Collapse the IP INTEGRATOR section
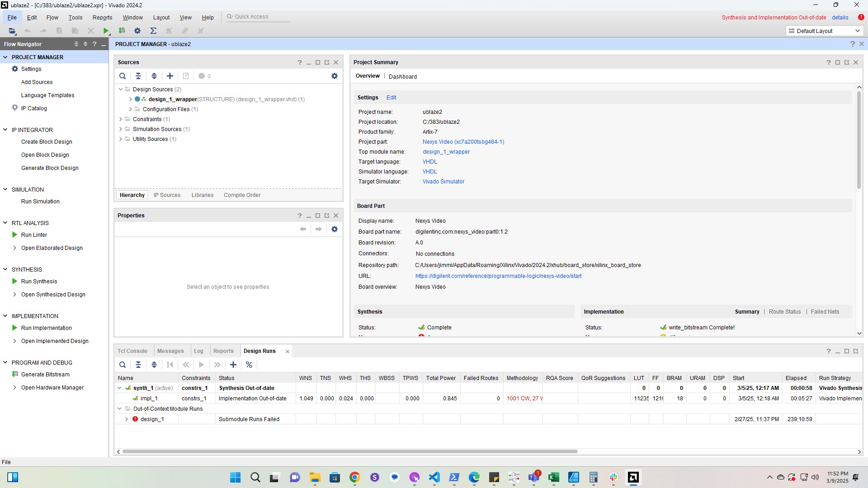 point(5,130)
